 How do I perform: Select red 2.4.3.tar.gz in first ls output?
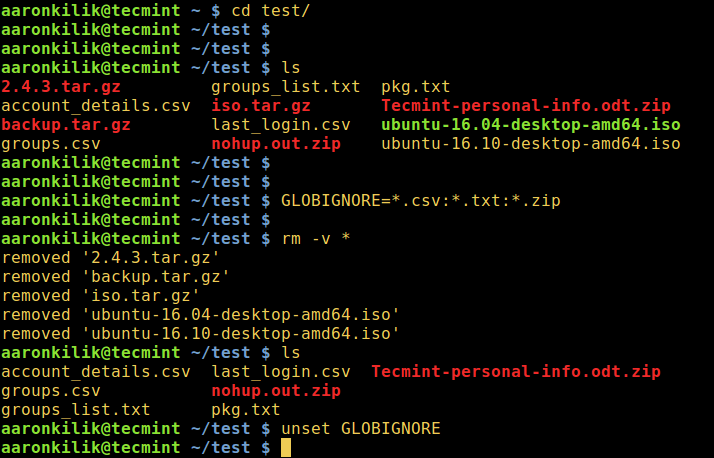pyautogui.click(x=61, y=86)
